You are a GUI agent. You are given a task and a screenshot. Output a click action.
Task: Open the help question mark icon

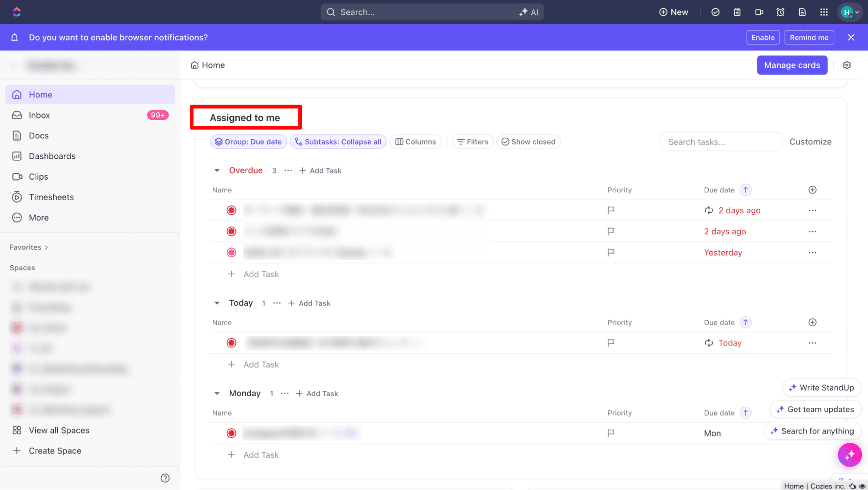pos(165,478)
